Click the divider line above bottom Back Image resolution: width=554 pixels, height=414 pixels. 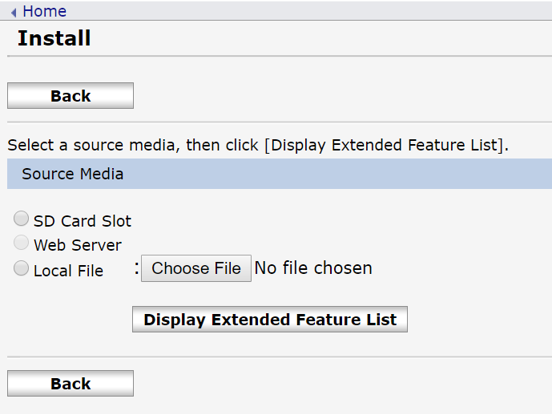coord(279,357)
